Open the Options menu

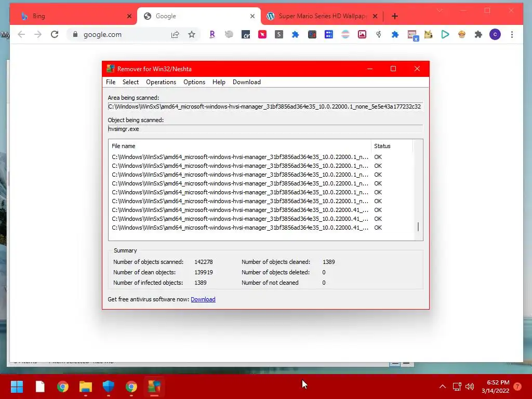pos(194,82)
